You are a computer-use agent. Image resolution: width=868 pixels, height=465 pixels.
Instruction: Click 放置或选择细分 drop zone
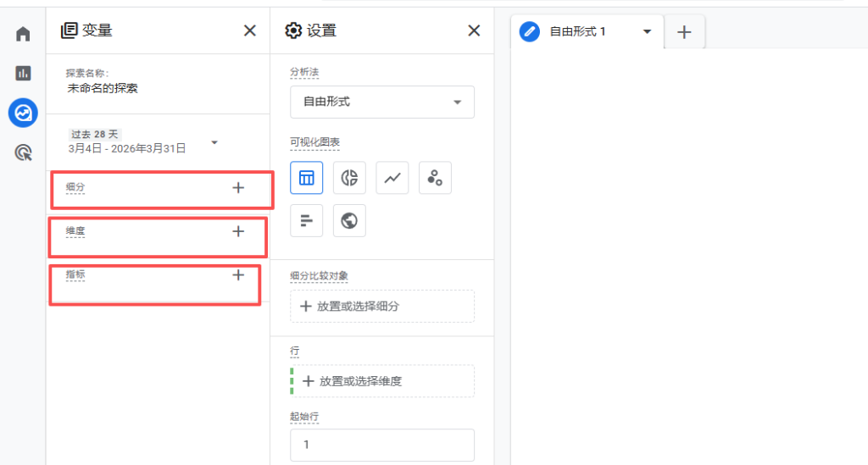pos(381,306)
